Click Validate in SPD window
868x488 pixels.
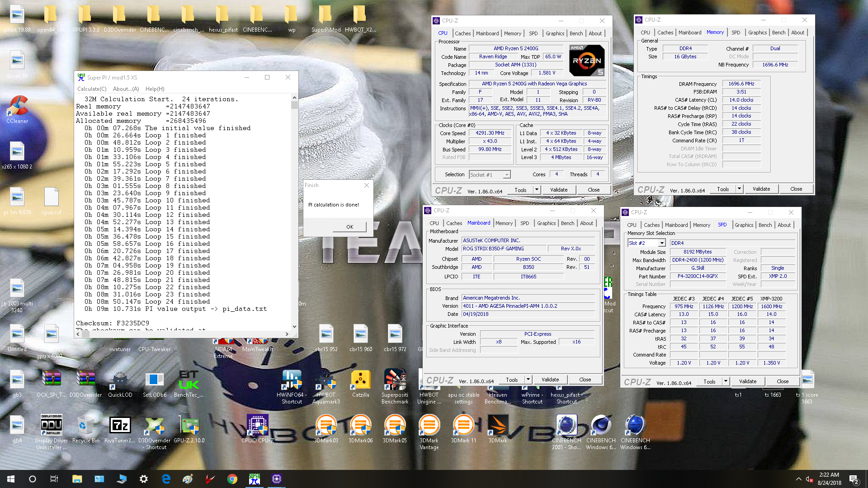pyautogui.click(x=747, y=381)
